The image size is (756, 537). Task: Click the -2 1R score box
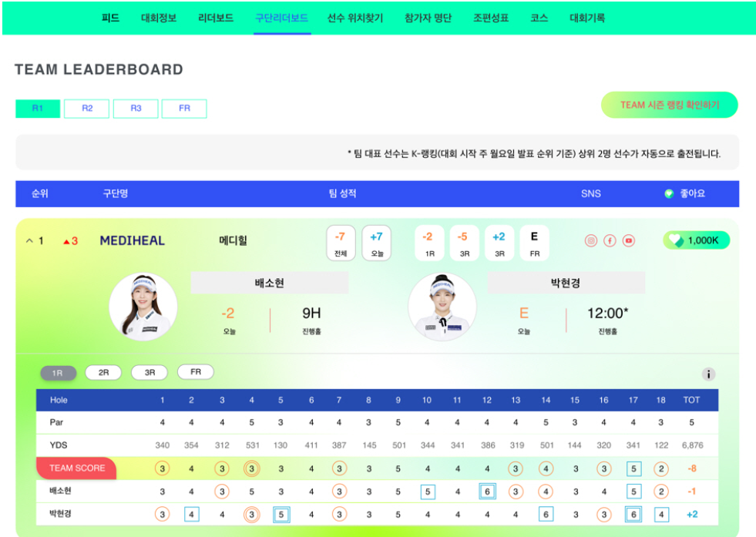(x=429, y=243)
